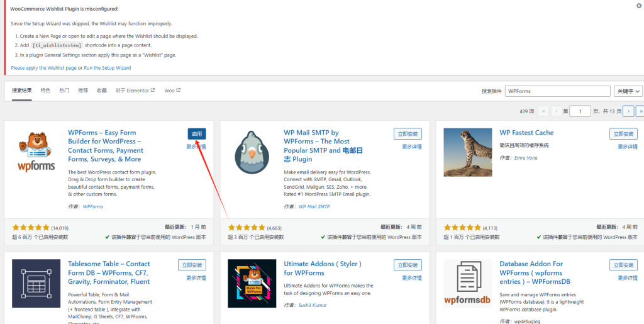Switch to the 特色 tab

coord(45,91)
